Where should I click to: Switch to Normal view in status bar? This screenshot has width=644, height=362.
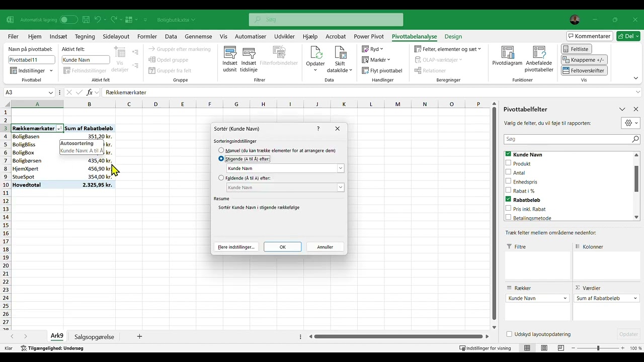pos(527,348)
